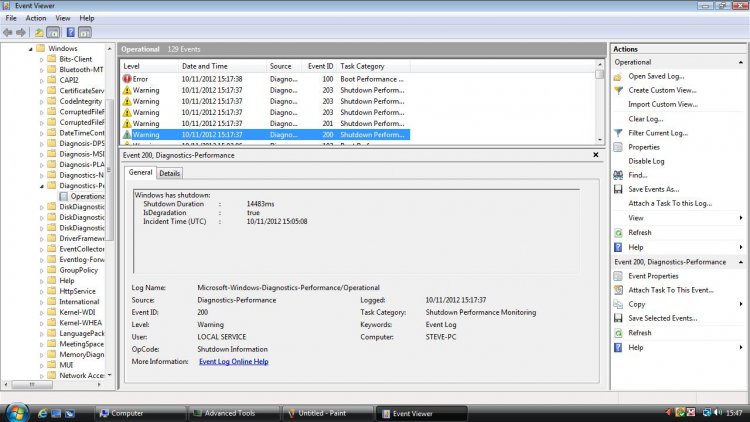Click Import Custom View action
The width and height of the screenshot is (750, 422).
tap(663, 104)
